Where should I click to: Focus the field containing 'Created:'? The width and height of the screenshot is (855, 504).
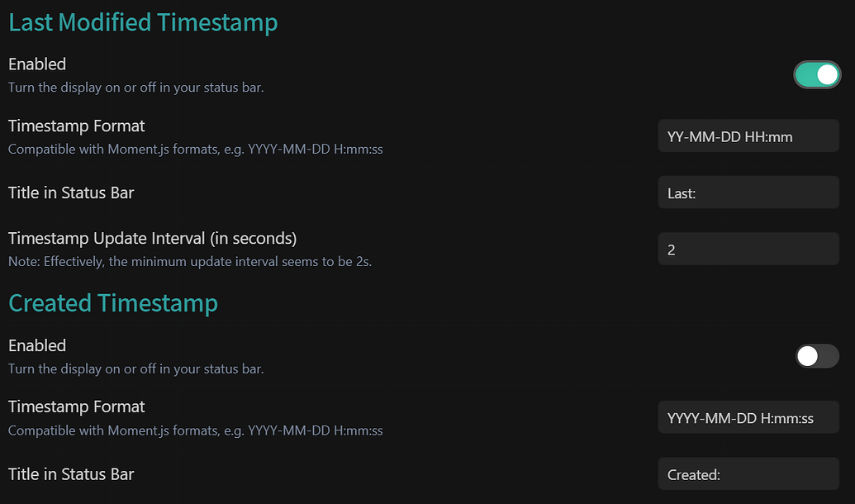(748, 474)
